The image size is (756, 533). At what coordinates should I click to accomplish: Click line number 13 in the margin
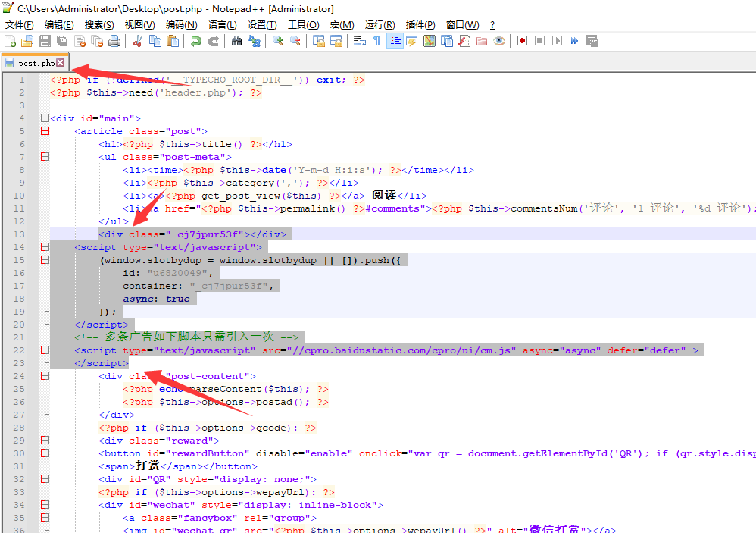(x=19, y=234)
